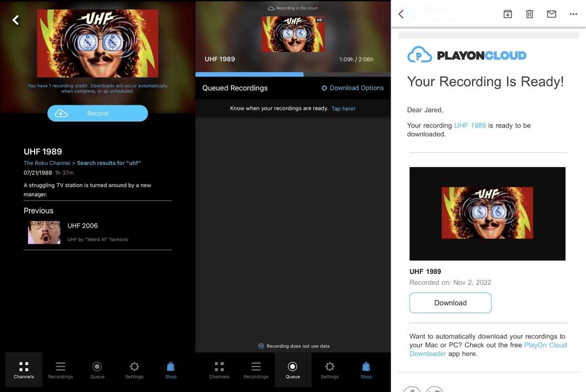Open the UHF 2006 title text
This screenshot has width=586, height=392.
pyautogui.click(x=83, y=226)
